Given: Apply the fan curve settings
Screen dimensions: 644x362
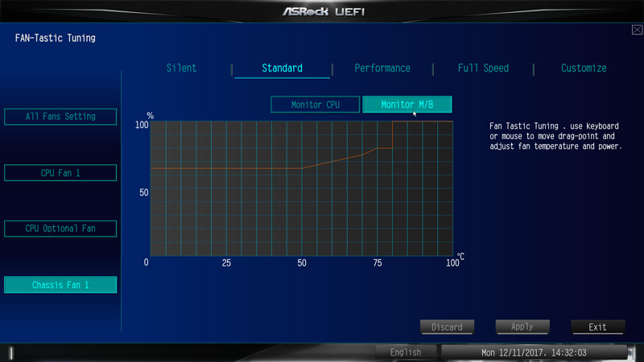Looking at the screenshot, I should coord(522,327).
